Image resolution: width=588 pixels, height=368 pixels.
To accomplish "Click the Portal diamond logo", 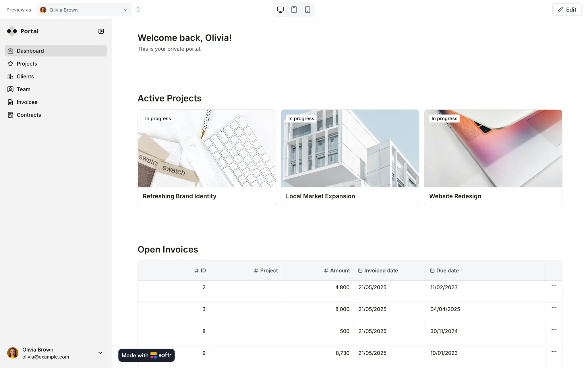I will click(12, 31).
